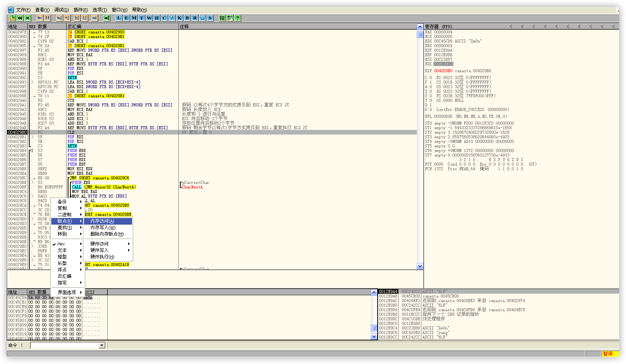626x364 pixels.
Task: Show the Breakpoints (B) window
Action: pos(187,18)
